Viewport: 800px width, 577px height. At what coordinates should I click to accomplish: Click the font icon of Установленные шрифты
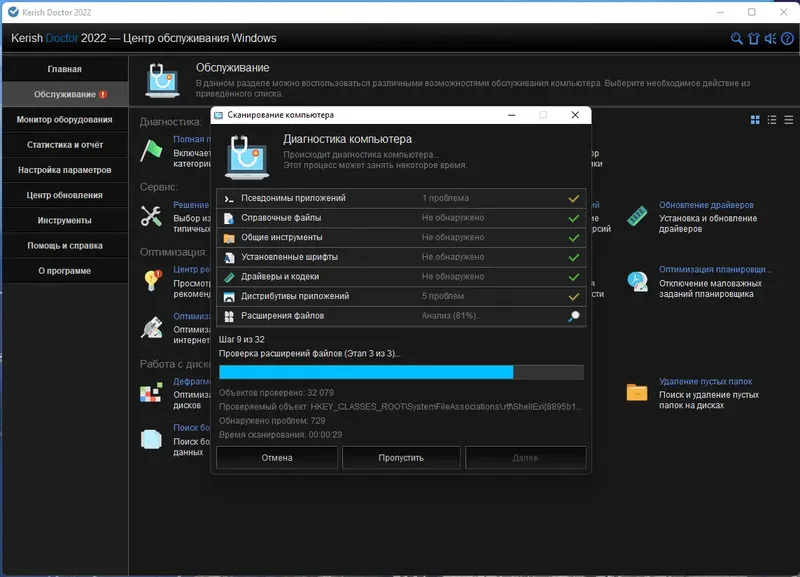[229, 258]
